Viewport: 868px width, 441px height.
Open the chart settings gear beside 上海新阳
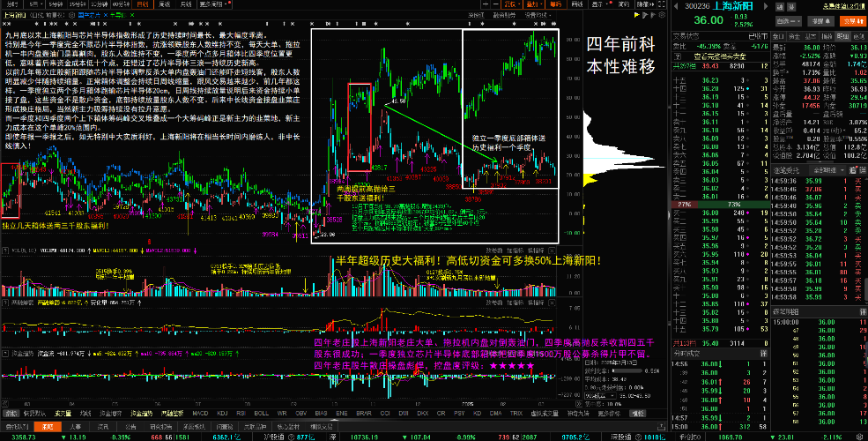(x=72, y=15)
